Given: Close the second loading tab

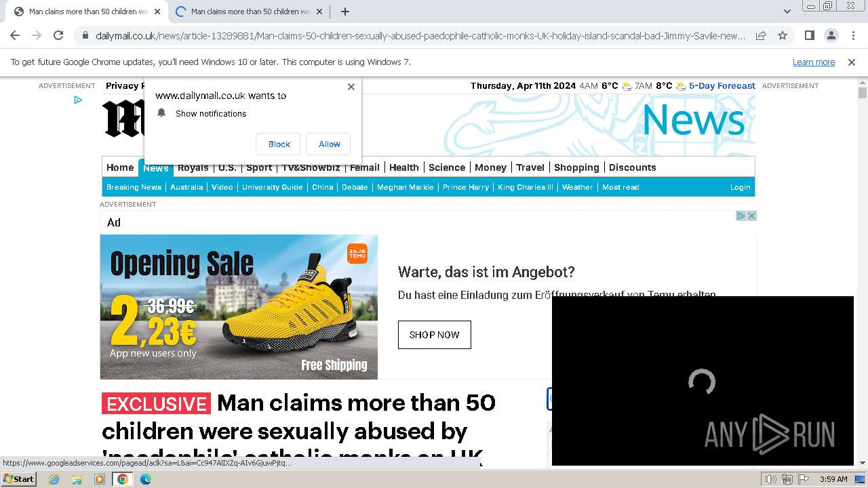Looking at the screenshot, I should (320, 12).
